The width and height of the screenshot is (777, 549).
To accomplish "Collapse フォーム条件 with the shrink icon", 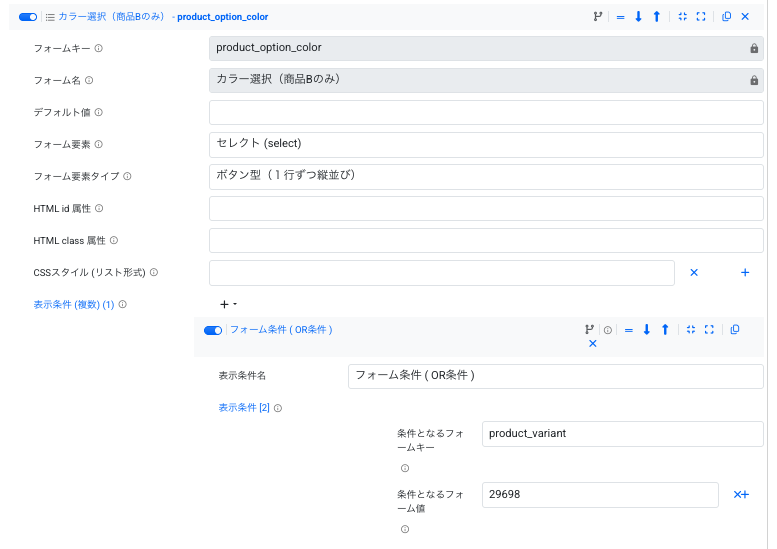I will [x=691, y=329].
